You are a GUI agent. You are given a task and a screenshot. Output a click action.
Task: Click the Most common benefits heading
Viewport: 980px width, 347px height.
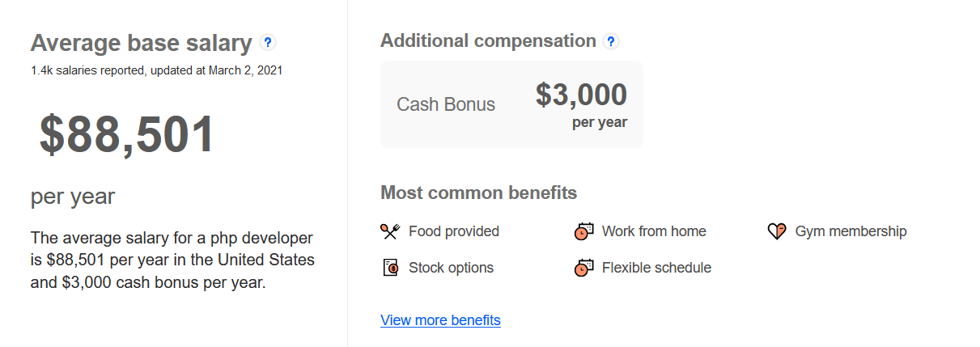click(478, 193)
